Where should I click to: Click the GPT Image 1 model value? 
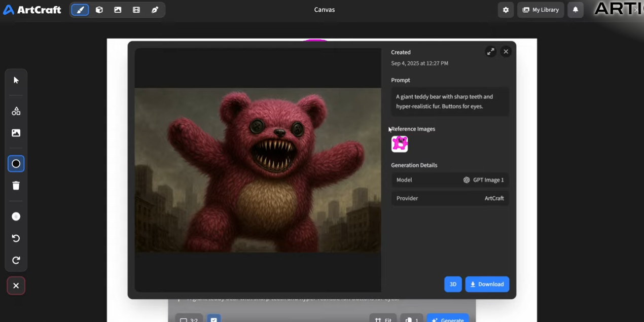coord(483,180)
